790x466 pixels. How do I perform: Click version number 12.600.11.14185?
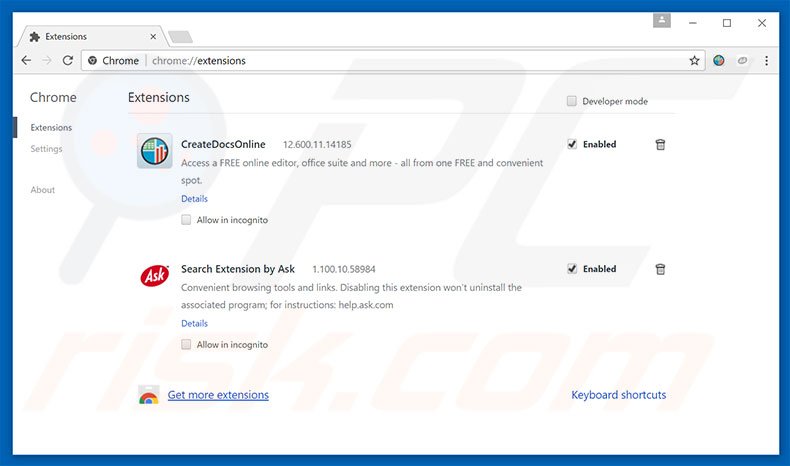[317, 145]
